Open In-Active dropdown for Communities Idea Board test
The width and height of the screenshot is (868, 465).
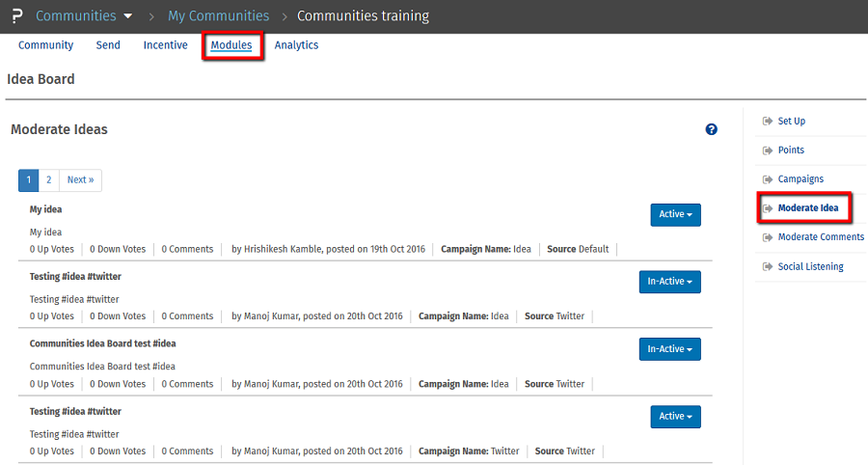point(669,349)
